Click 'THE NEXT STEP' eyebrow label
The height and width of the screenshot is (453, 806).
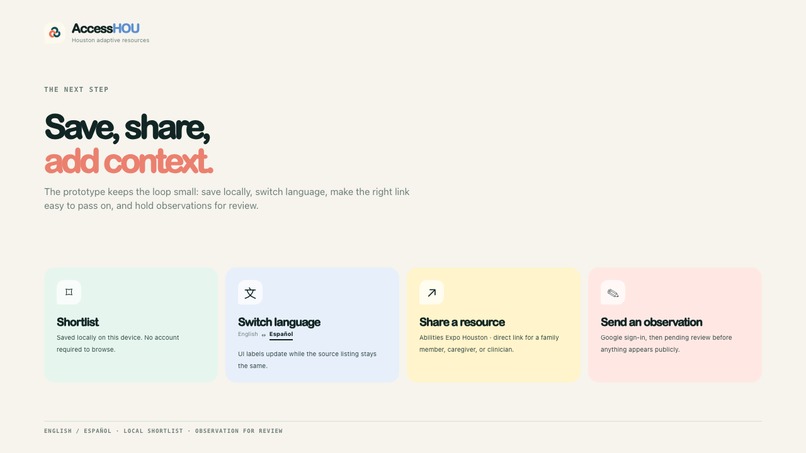76,89
